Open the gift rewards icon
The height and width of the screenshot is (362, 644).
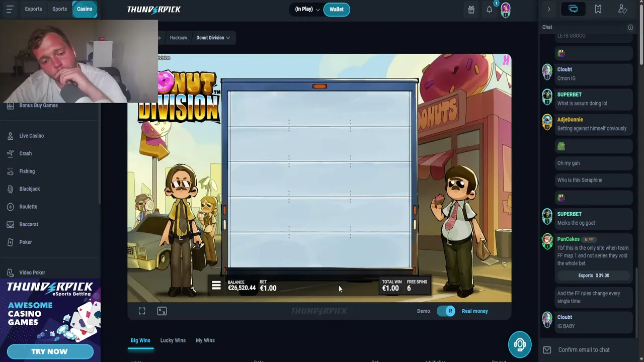pyautogui.click(x=471, y=9)
